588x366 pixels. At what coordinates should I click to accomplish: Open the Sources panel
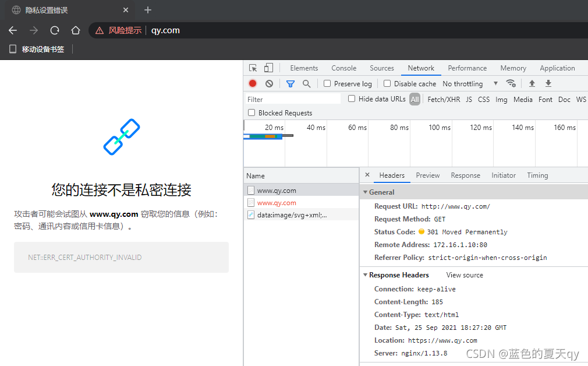[382, 68]
